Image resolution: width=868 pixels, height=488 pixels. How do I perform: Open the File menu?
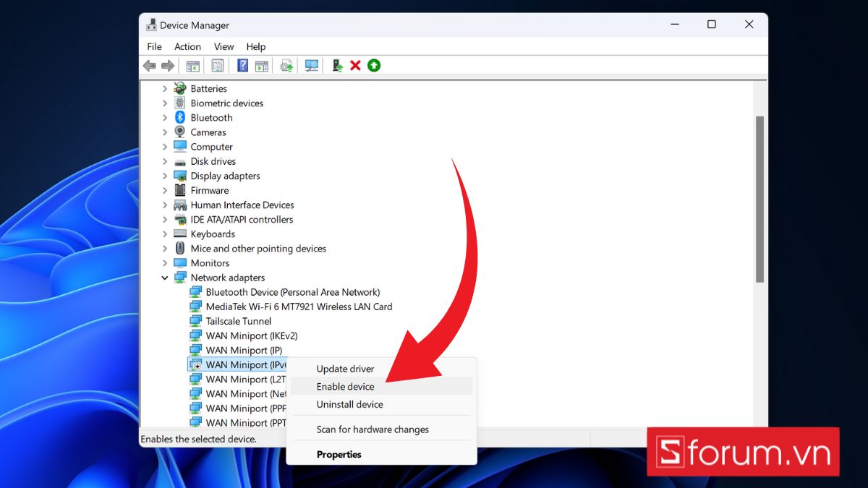point(154,46)
